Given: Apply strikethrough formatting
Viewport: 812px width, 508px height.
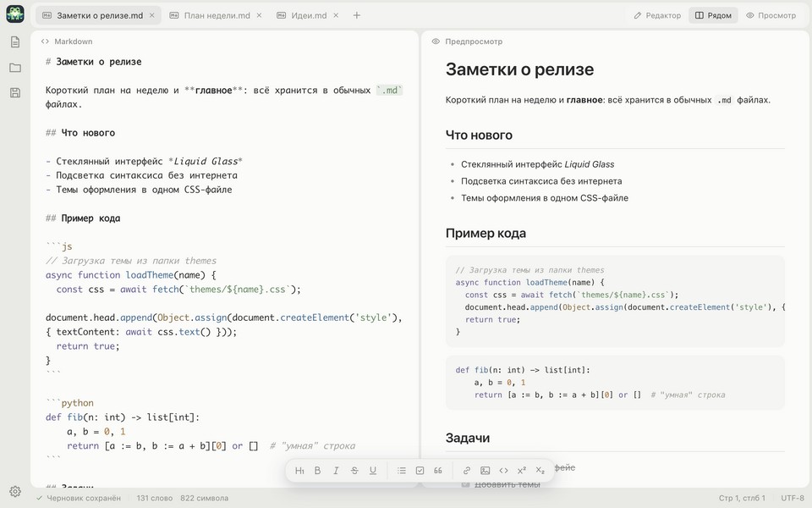Looking at the screenshot, I should (354, 471).
